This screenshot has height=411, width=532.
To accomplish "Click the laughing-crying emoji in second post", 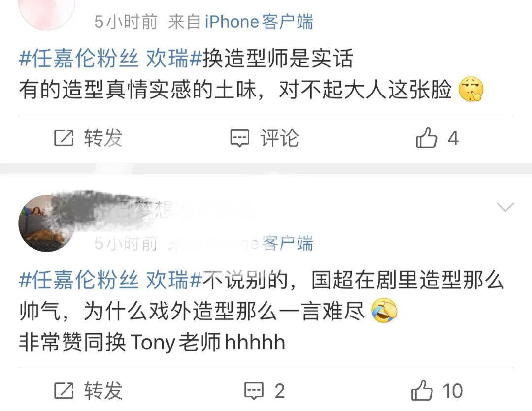I will pos(384,310).
